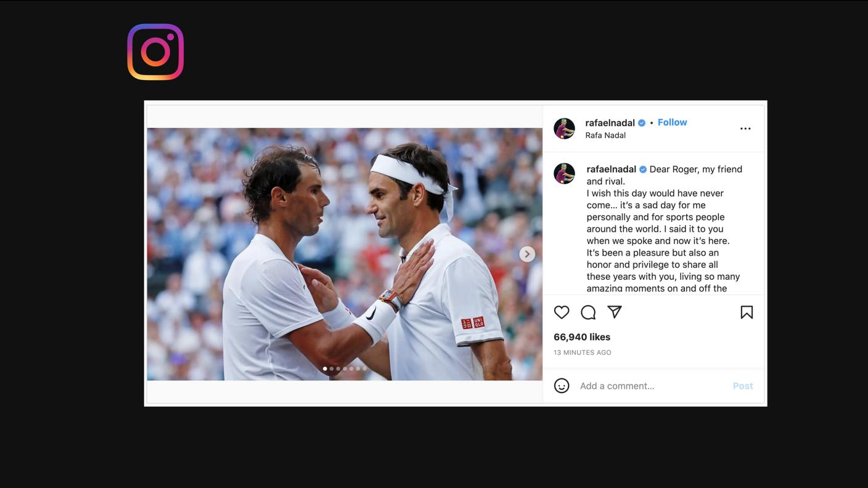Select the second carousel dot indicator
The height and width of the screenshot is (488, 868).
coord(332,368)
